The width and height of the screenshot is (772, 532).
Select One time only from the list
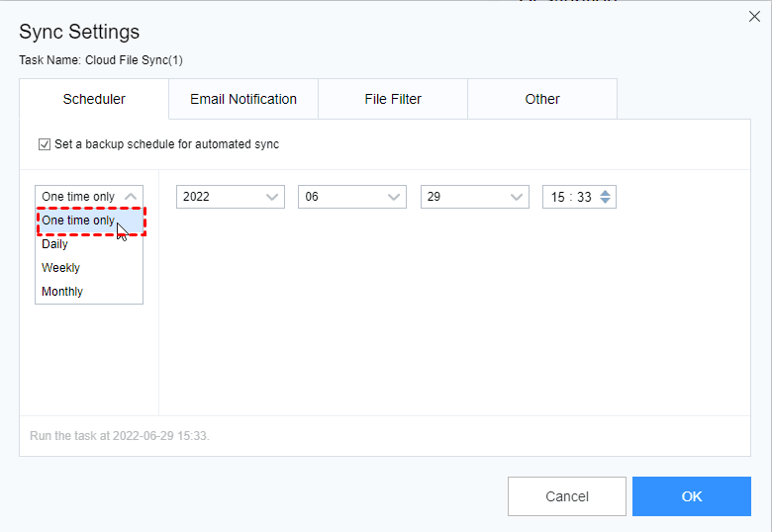(x=89, y=221)
